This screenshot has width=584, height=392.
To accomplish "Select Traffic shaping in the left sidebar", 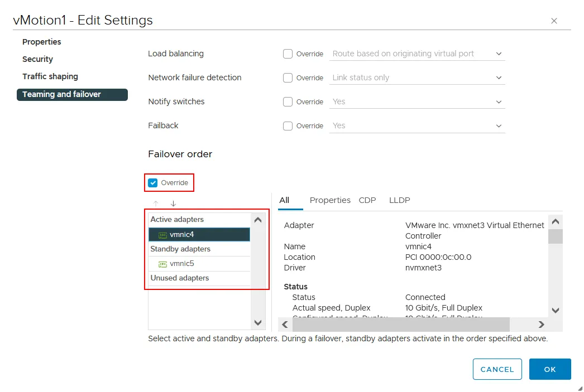I will (50, 76).
